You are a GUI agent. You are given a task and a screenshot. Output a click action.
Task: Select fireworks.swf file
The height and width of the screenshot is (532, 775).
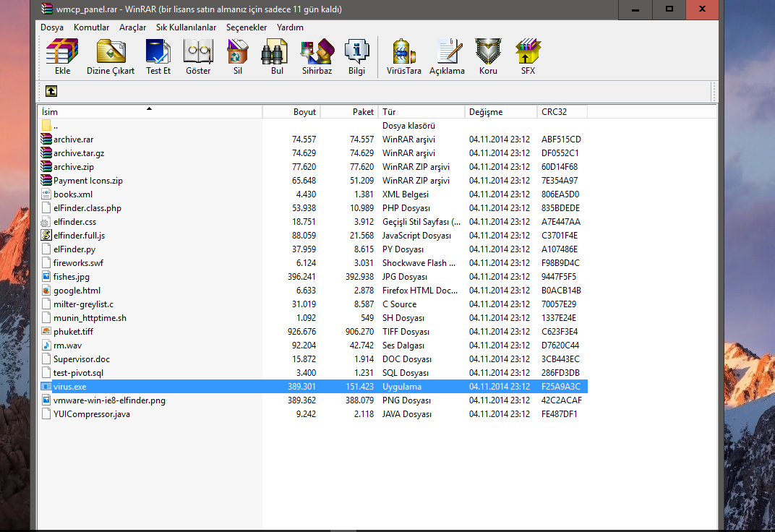[313, 263]
